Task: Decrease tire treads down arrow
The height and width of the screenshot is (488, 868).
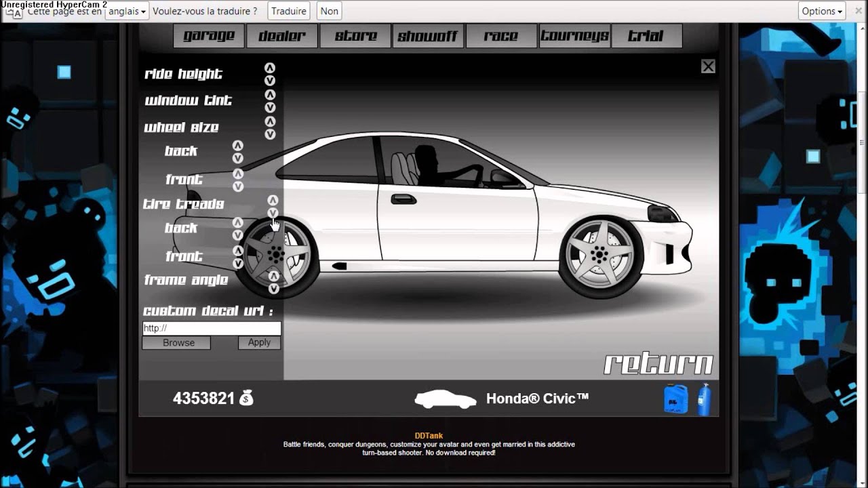Action: 273,213
